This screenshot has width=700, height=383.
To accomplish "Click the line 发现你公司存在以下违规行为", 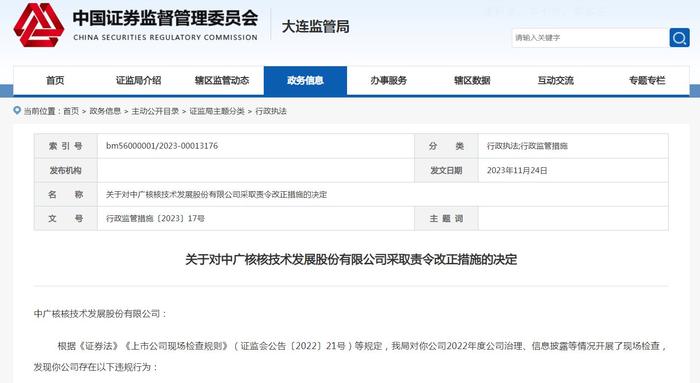I will click(x=96, y=367).
